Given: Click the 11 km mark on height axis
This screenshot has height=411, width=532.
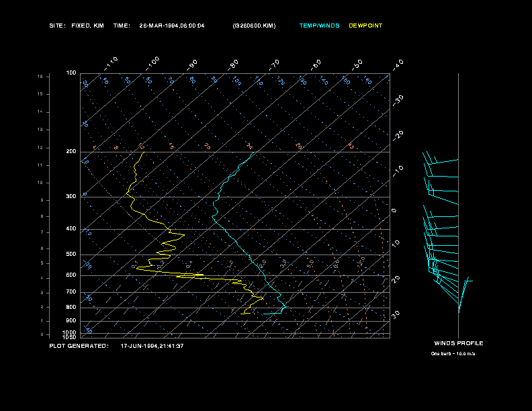Looking at the screenshot, I should pos(40,165).
